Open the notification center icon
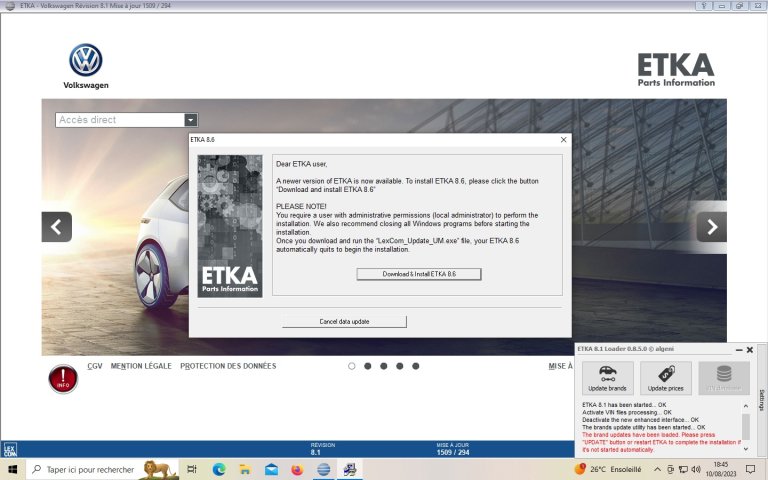The width and height of the screenshot is (768, 480). click(750, 469)
